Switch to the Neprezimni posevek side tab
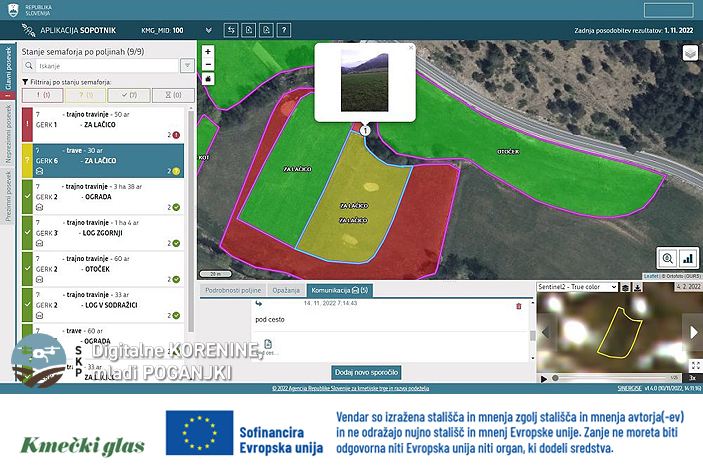This screenshot has height=468, width=703. (x=8, y=134)
